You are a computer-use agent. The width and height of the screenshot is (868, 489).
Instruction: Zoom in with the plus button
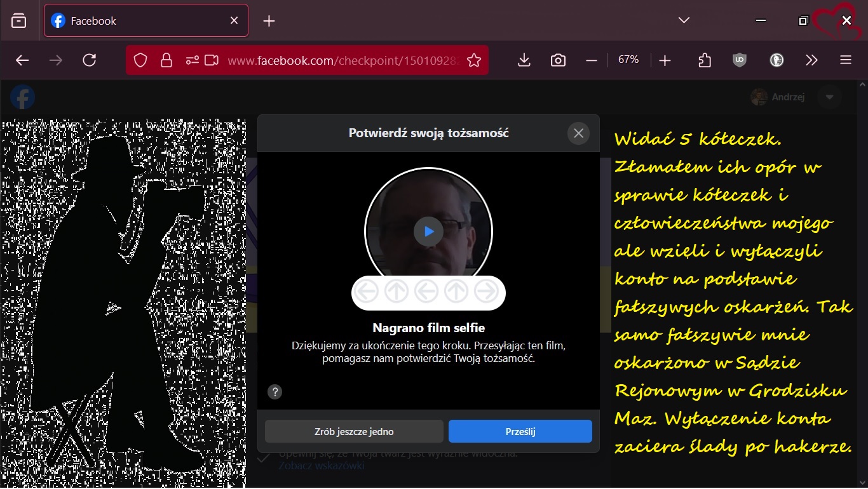click(665, 60)
